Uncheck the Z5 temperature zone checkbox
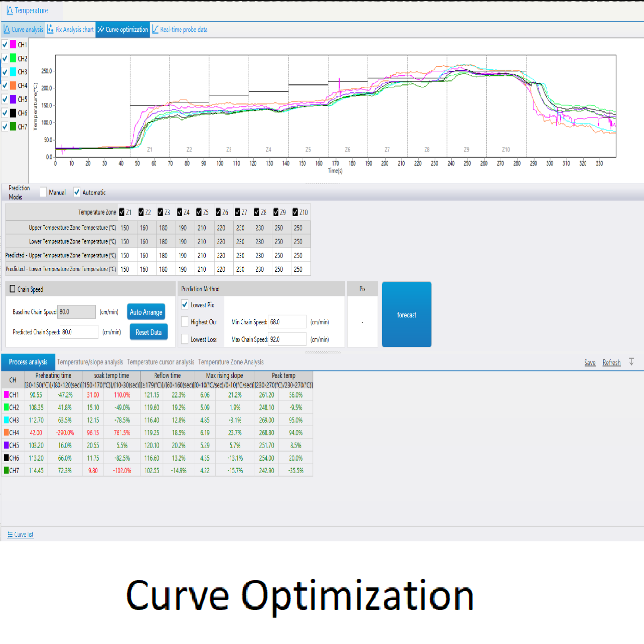Viewport: 644px width, 644px height. click(199, 212)
